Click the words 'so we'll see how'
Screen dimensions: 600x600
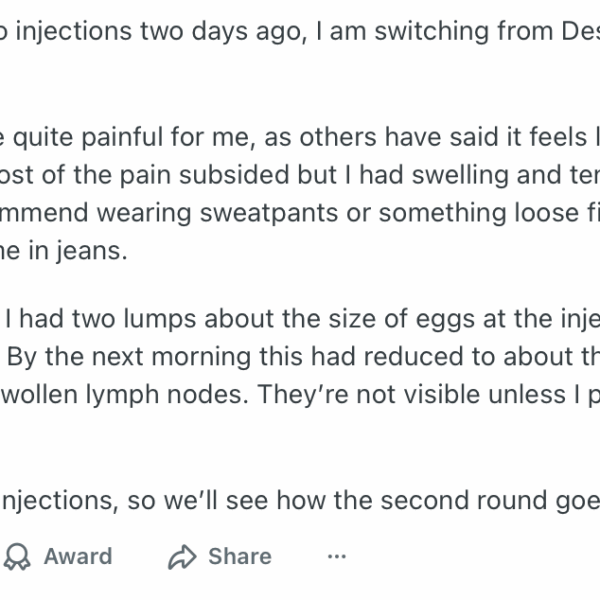pyautogui.click(x=202, y=501)
